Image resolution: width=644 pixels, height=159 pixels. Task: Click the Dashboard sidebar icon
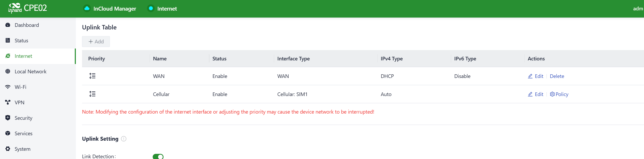point(8,25)
